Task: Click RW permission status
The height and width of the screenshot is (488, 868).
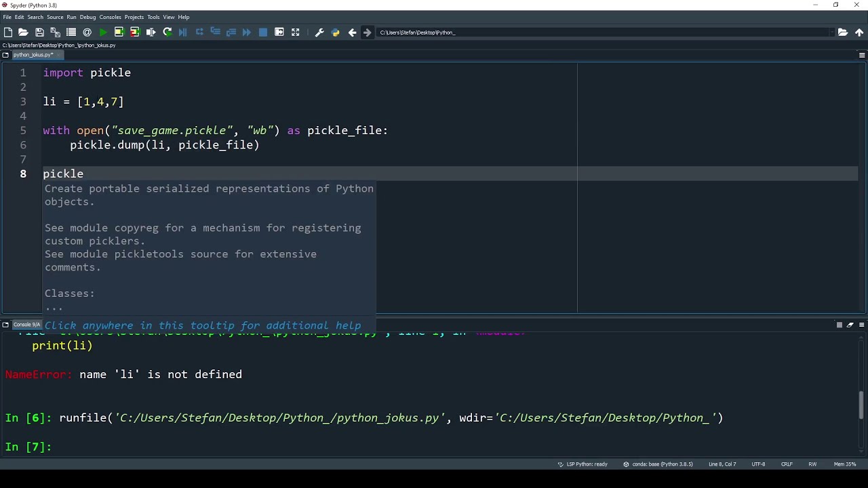Action: point(812,464)
